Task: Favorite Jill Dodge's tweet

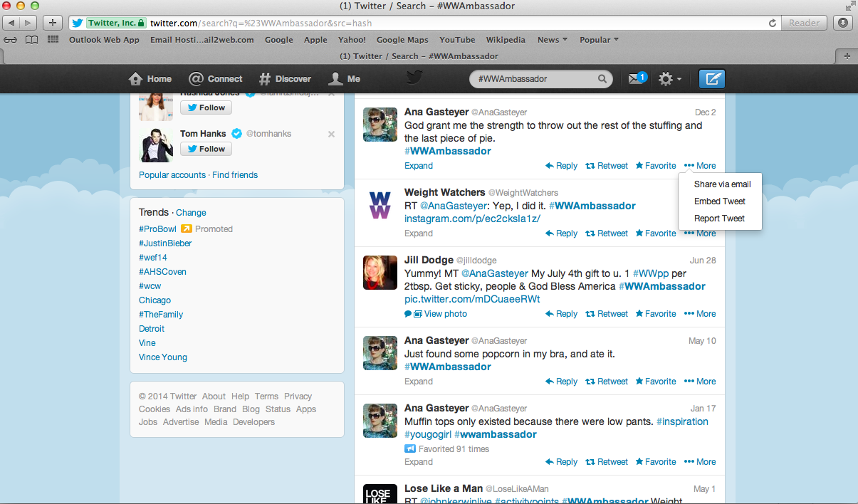Action: click(x=656, y=314)
